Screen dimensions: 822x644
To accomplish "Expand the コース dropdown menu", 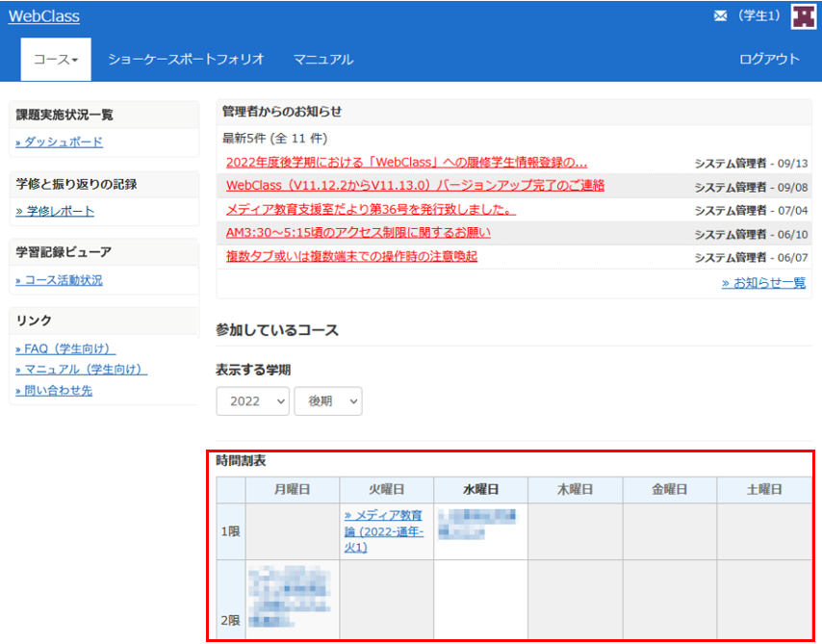I will tap(56, 60).
